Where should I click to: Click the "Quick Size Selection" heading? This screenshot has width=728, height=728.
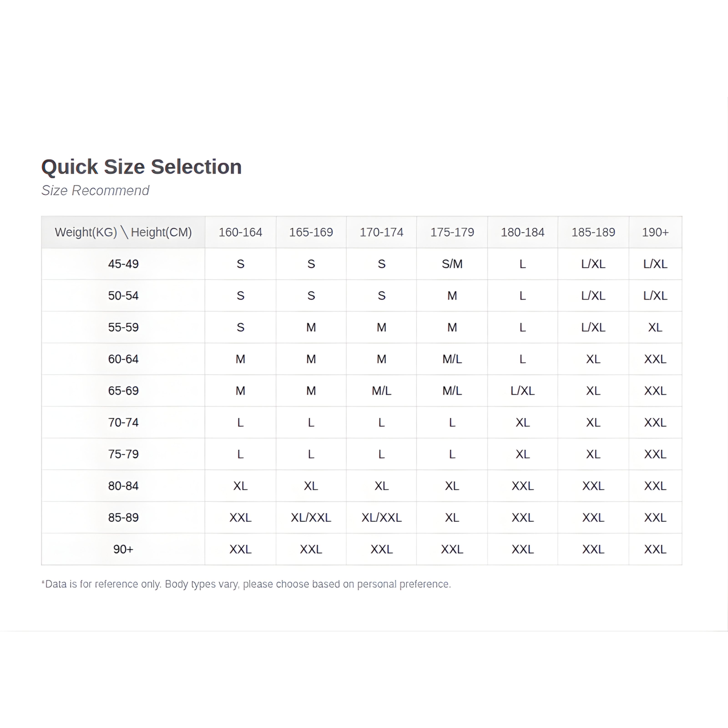pos(141,167)
